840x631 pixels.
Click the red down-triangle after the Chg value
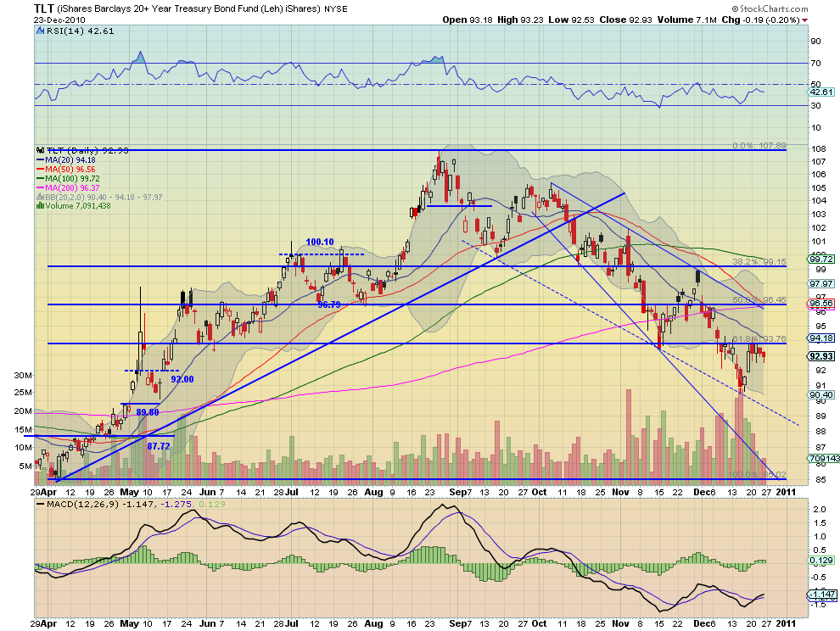[x=805, y=20]
